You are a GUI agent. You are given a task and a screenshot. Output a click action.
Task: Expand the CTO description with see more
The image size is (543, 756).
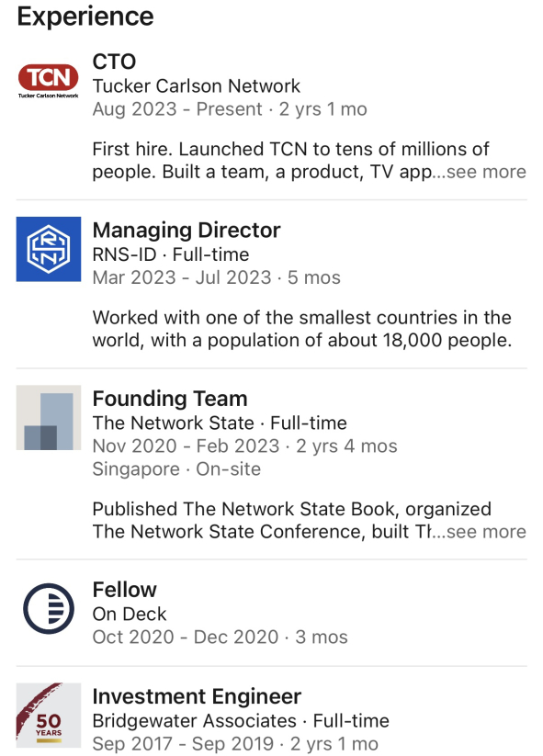coord(486,172)
